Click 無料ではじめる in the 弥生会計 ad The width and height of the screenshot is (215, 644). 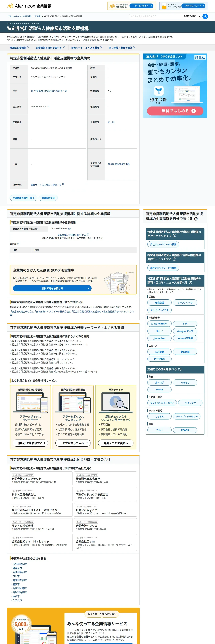(175, 111)
